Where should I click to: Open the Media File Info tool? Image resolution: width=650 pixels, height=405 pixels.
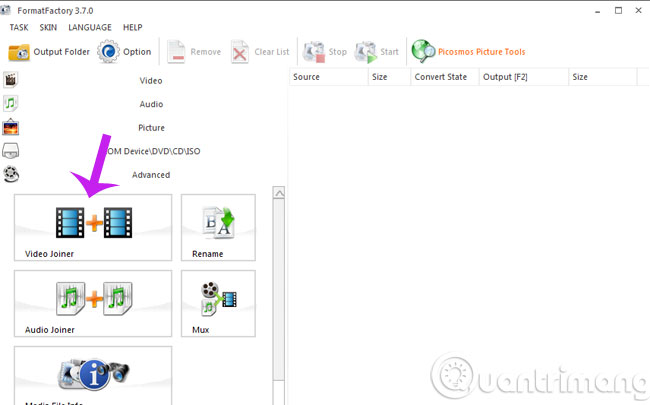(x=93, y=376)
